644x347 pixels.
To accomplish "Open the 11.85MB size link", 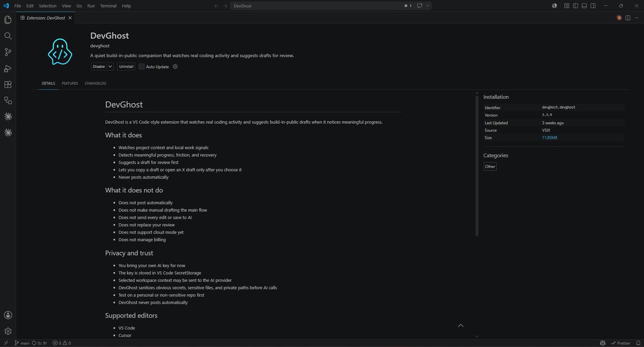I will pyautogui.click(x=550, y=138).
